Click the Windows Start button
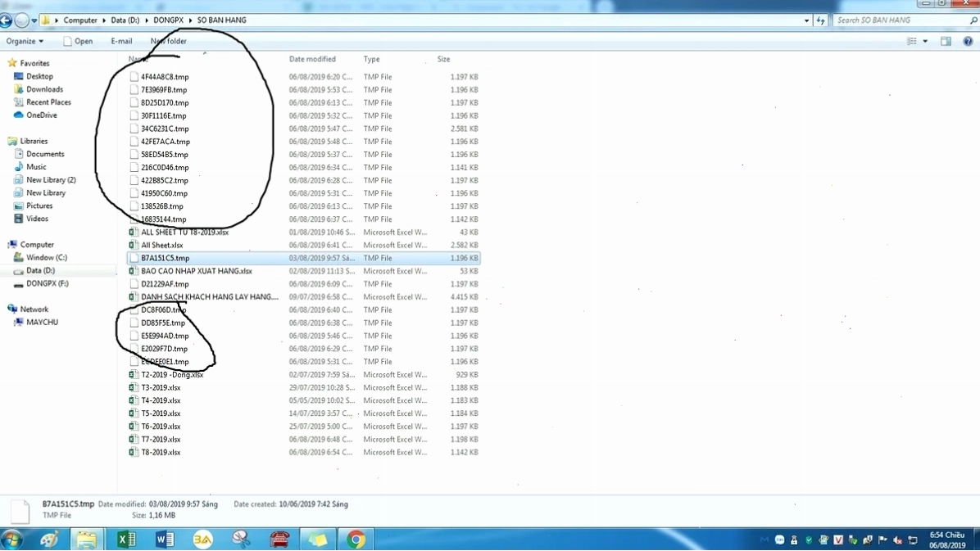Image resolution: width=980 pixels, height=551 pixels. (11, 539)
